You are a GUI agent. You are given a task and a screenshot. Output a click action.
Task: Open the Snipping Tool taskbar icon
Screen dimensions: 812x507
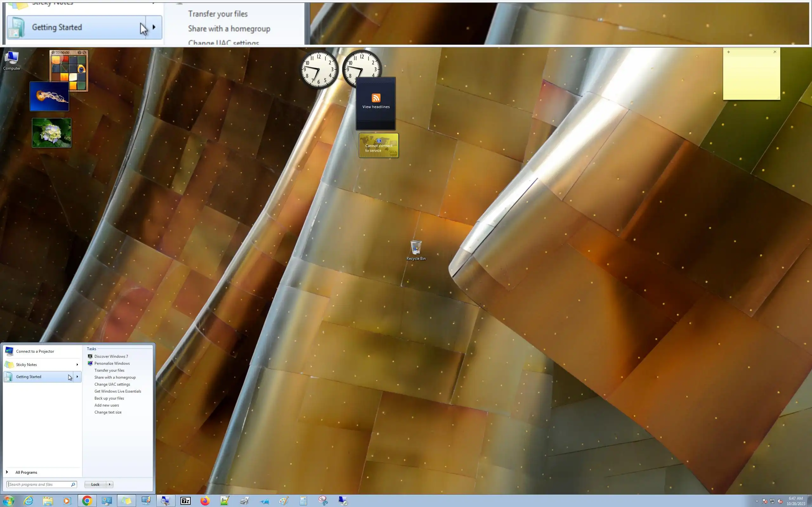click(323, 501)
